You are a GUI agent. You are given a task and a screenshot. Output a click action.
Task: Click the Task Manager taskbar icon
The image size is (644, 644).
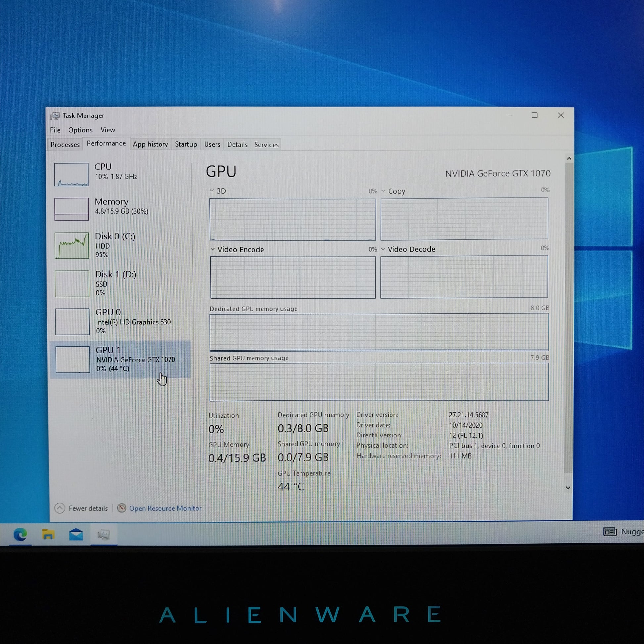click(104, 535)
